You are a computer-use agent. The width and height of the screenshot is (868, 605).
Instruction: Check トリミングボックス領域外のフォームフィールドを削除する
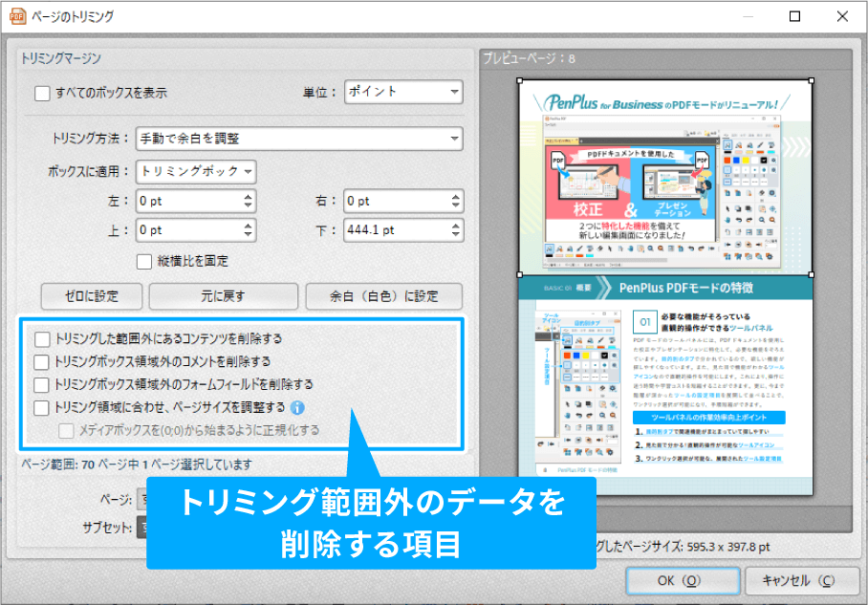(41, 385)
